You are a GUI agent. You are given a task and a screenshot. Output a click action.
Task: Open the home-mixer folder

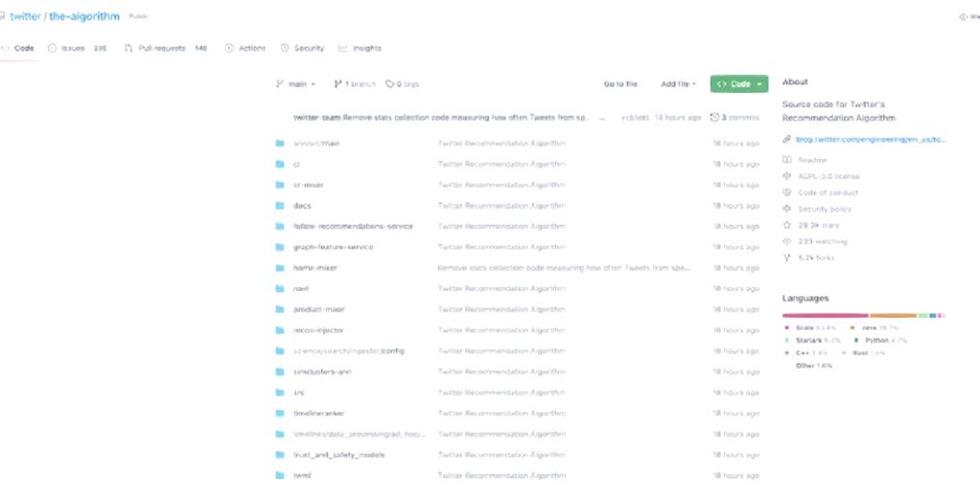(315, 268)
